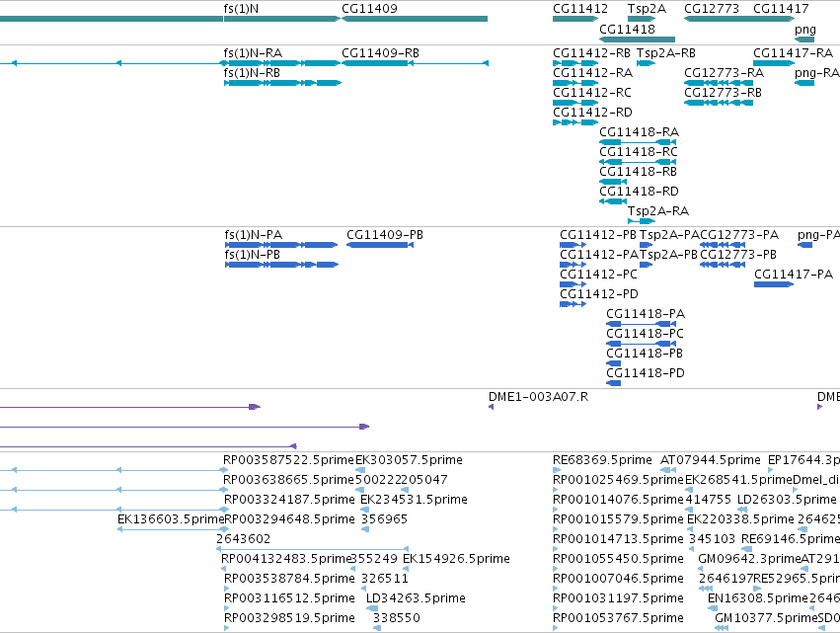Image resolution: width=840 pixels, height=633 pixels.
Task: Select transcript CG11418-RD
Action: pyautogui.click(x=613, y=201)
